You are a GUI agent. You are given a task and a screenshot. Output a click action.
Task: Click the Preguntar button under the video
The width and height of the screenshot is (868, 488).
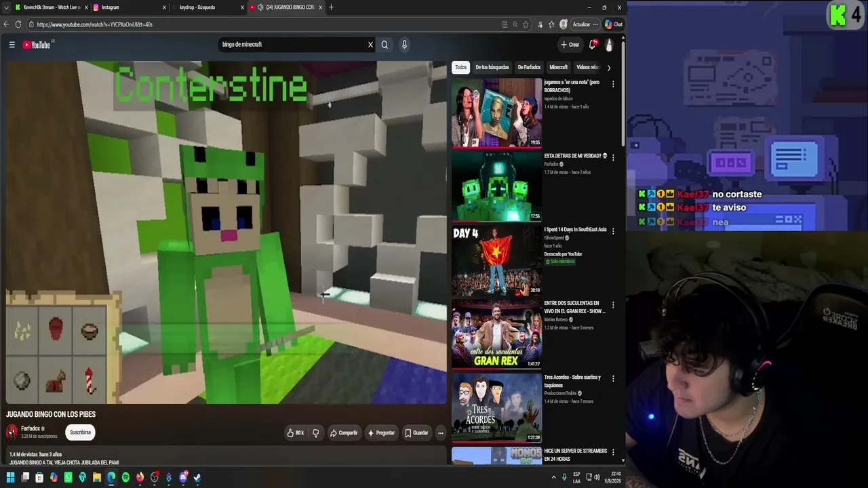click(381, 433)
